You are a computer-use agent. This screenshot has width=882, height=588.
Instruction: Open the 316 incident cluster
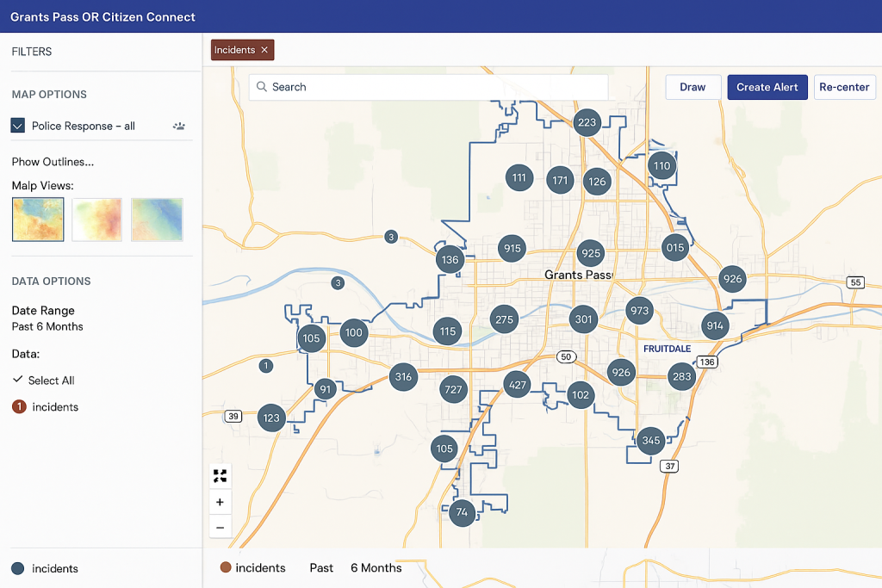click(403, 376)
